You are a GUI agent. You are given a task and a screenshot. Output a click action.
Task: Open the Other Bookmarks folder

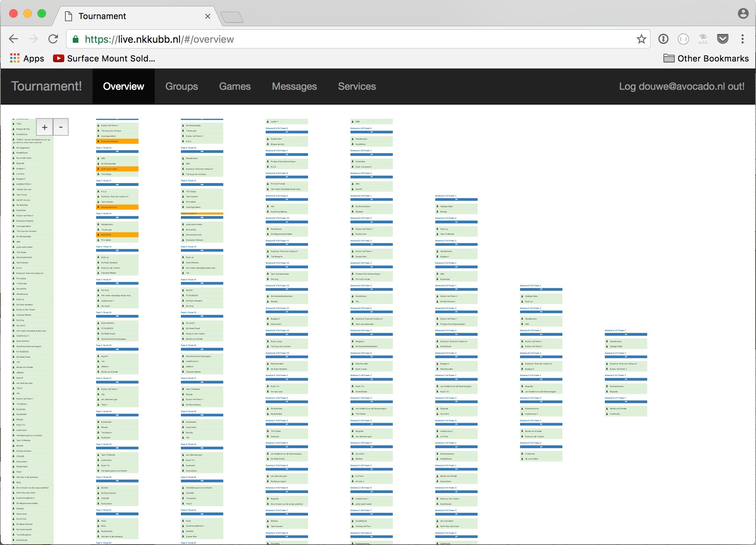click(x=706, y=58)
